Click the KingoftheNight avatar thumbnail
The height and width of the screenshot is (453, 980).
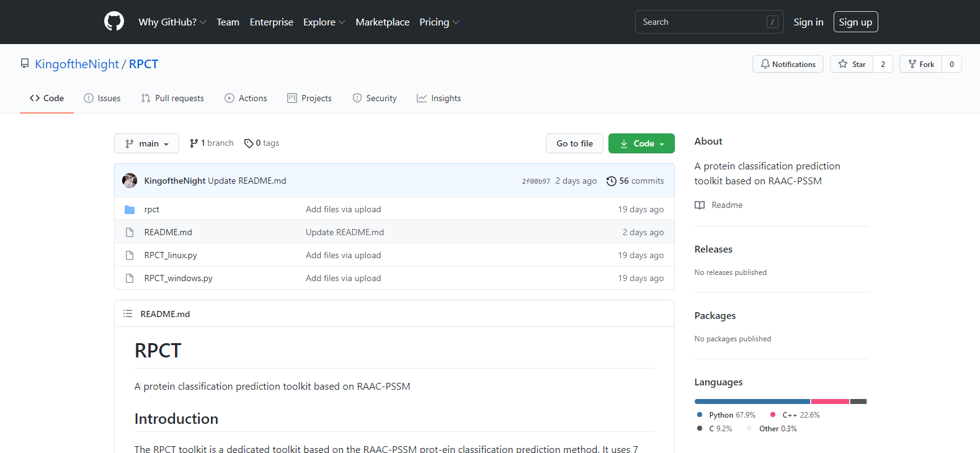click(x=130, y=181)
